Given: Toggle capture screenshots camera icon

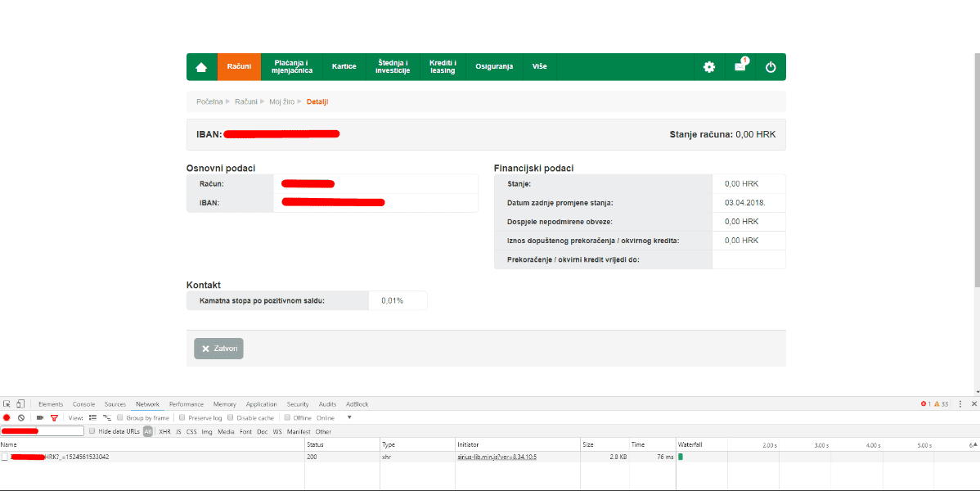Looking at the screenshot, I should [40, 418].
